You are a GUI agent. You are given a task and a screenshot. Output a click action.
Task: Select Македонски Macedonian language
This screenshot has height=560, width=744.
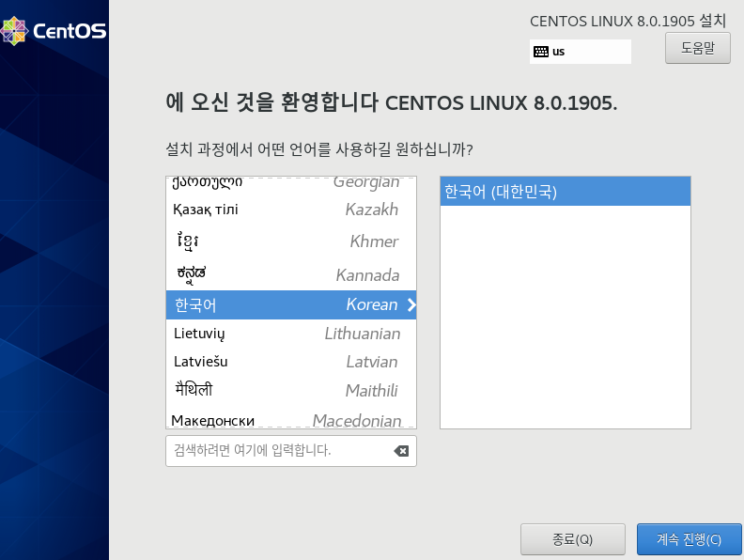(x=291, y=418)
